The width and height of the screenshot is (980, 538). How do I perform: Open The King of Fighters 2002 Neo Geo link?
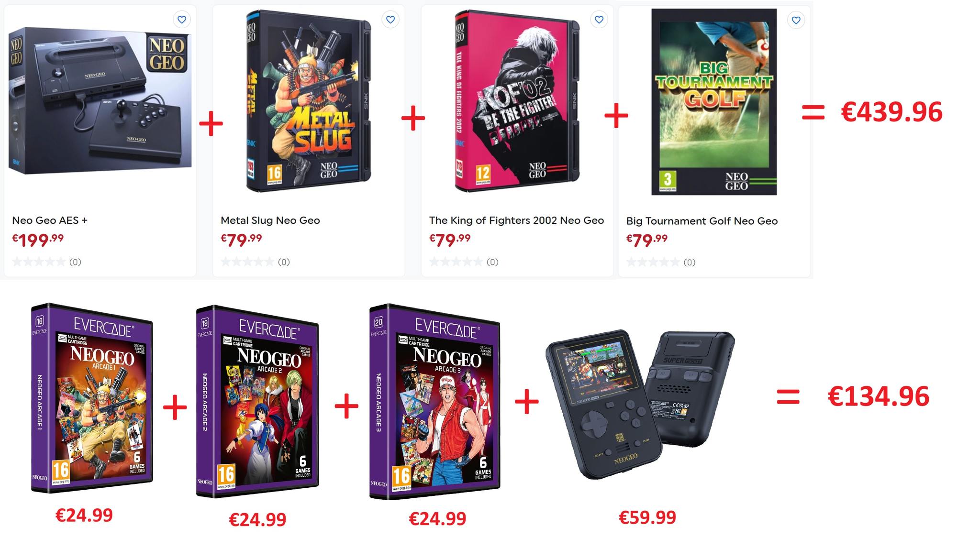pyautogui.click(x=516, y=220)
